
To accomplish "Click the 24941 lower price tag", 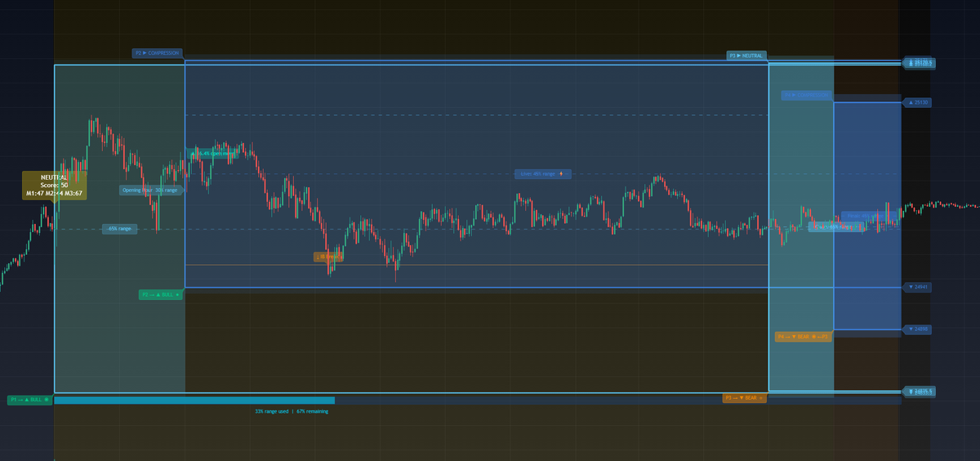I will point(917,287).
